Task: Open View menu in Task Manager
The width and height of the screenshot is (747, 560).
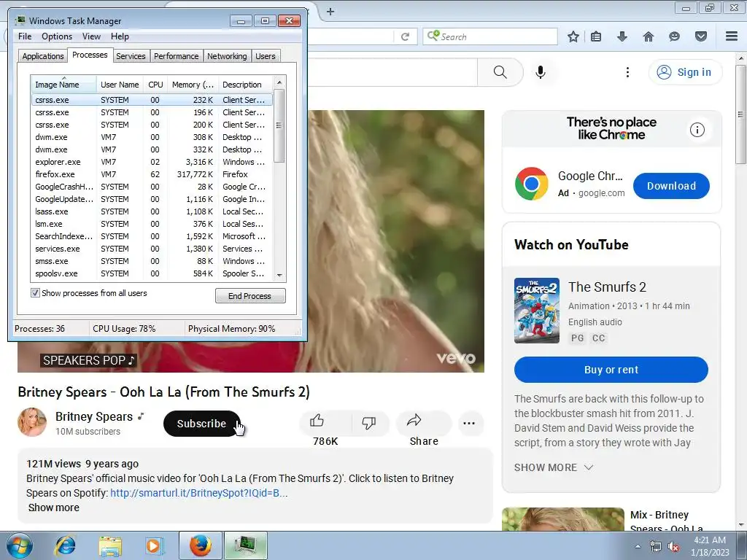Action: tap(91, 36)
